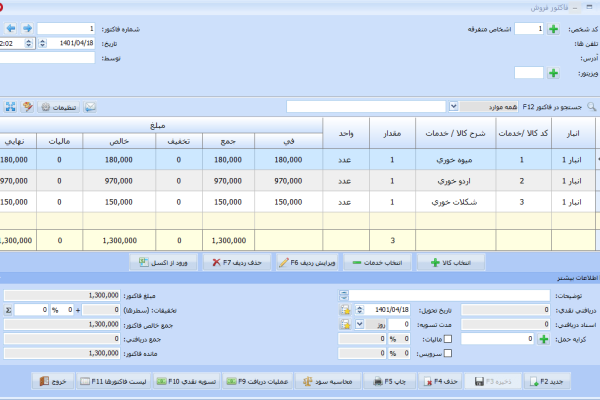
Task: Go to next invoice with right arrow
Action: click(x=27, y=28)
